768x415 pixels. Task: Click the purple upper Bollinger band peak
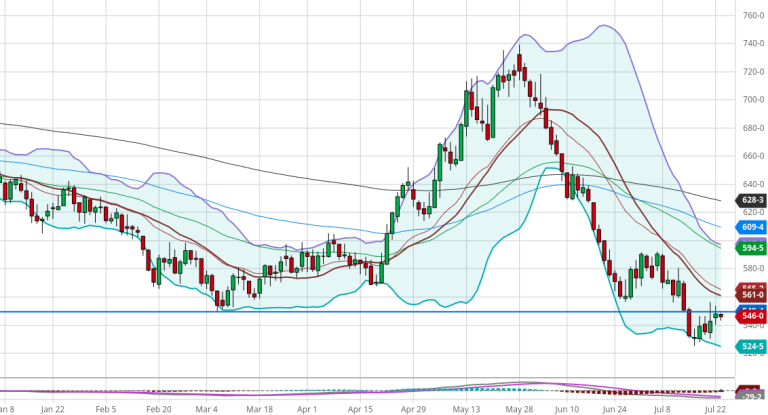point(604,26)
